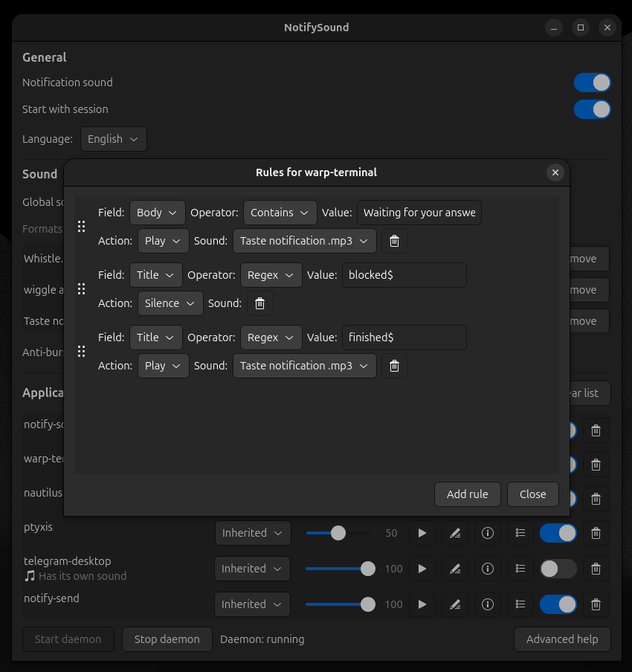
Task: Open the Field dropdown set to Body
Action: tap(158, 213)
